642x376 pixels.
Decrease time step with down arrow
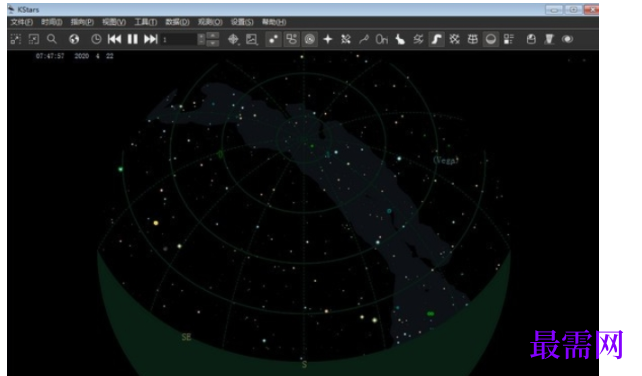(212, 43)
